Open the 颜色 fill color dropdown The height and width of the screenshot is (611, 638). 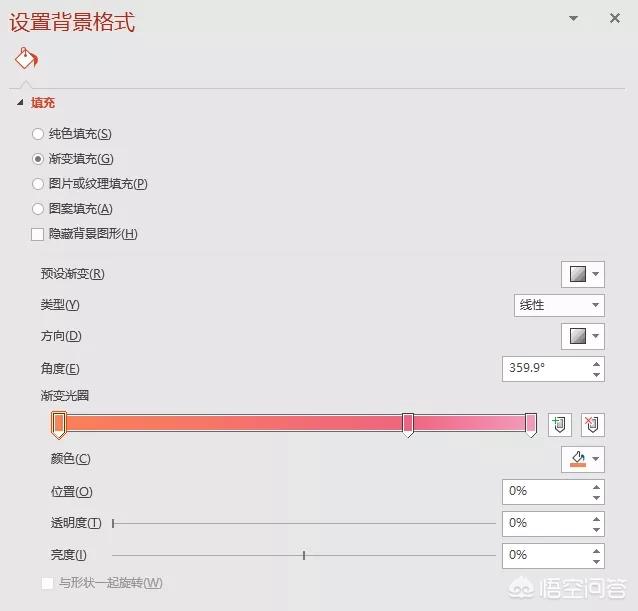point(583,459)
